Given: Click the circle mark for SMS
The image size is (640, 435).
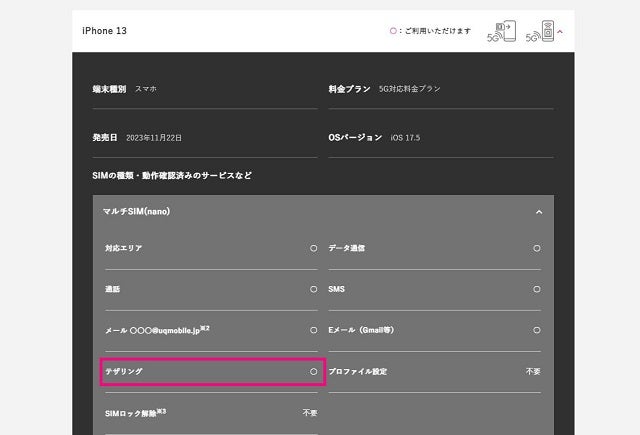Looking at the screenshot, I should pyautogui.click(x=536, y=289).
